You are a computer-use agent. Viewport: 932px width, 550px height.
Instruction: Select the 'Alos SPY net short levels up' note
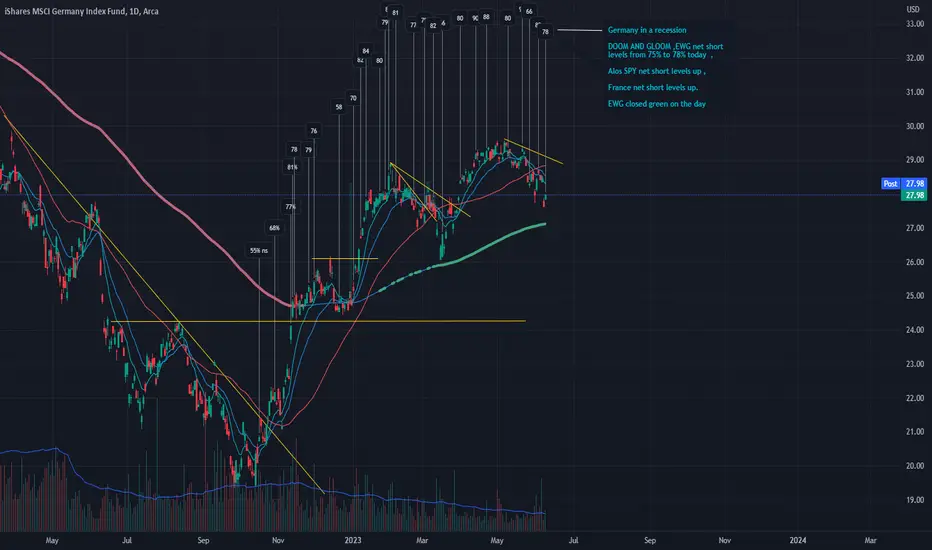pos(656,71)
